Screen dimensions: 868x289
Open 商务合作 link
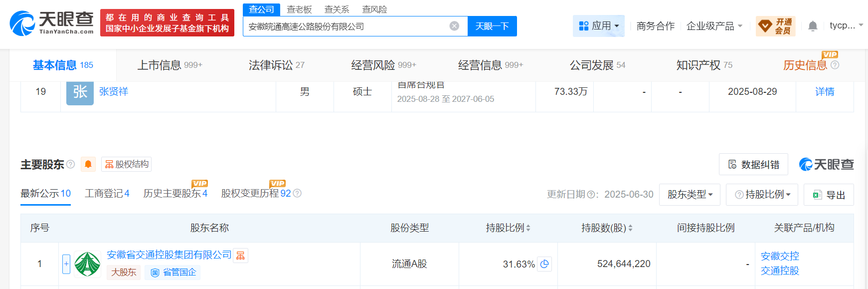coord(655,26)
